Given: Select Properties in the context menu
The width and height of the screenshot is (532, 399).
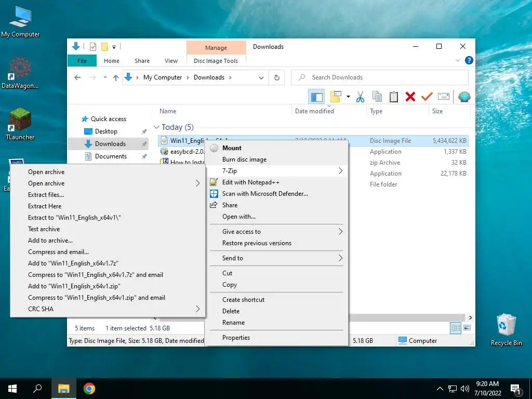Looking at the screenshot, I should point(276,338).
